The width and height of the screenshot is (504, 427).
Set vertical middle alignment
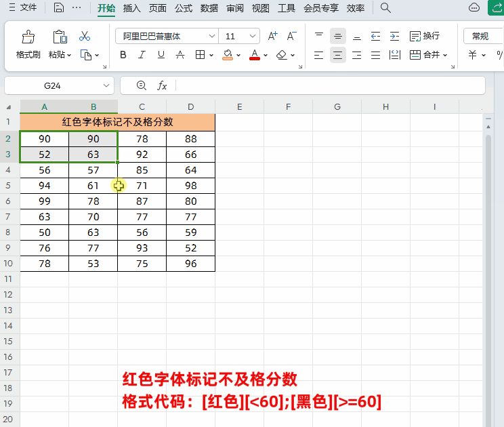pyautogui.click(x=338, y=36)
